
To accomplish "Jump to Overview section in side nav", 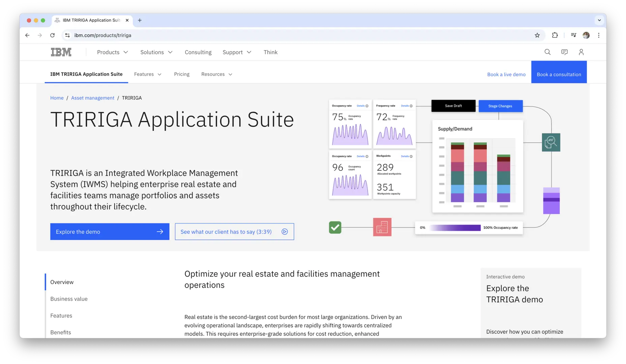I will pyautogui.click(x=62, y=282).
